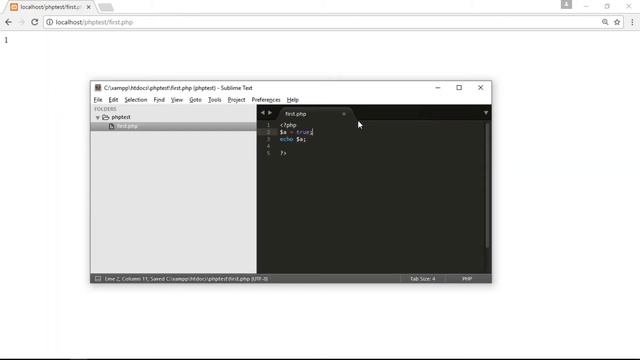Close the Sublime Text window
Image resolution: width=640 pixels, height=360 pixels.
click(x=481, y=88)
